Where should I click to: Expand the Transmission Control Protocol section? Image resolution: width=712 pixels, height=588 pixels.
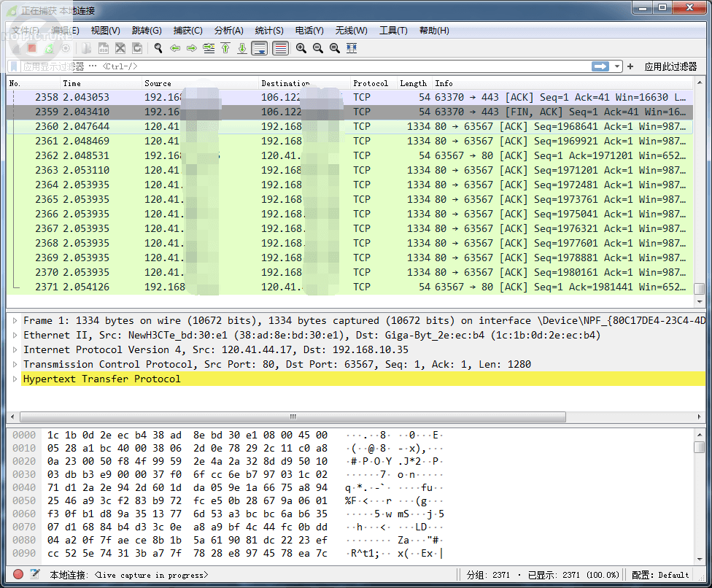(15, 364)
